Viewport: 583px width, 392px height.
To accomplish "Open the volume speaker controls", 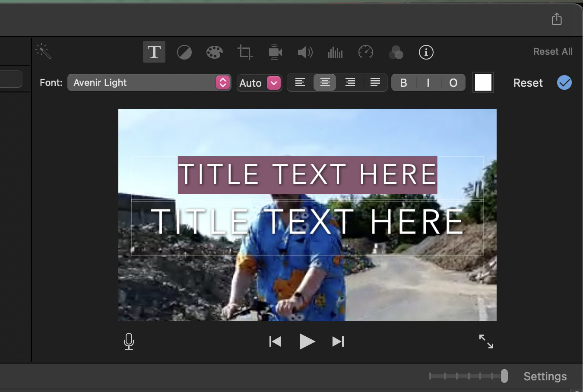I will [305, 52].
